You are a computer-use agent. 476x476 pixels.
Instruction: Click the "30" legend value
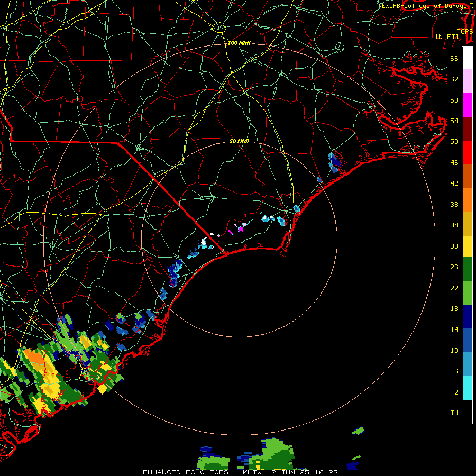tap(454, 246)
